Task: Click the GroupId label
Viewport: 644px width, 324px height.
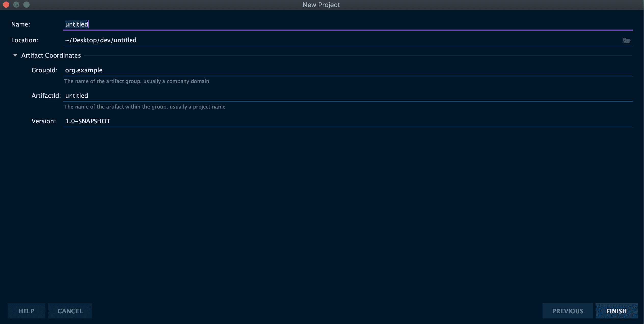Action: point(44,70)
